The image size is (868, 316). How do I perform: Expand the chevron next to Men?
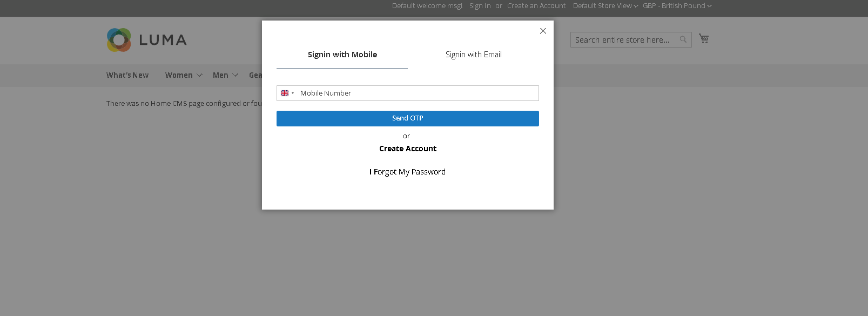click(235, 75)
